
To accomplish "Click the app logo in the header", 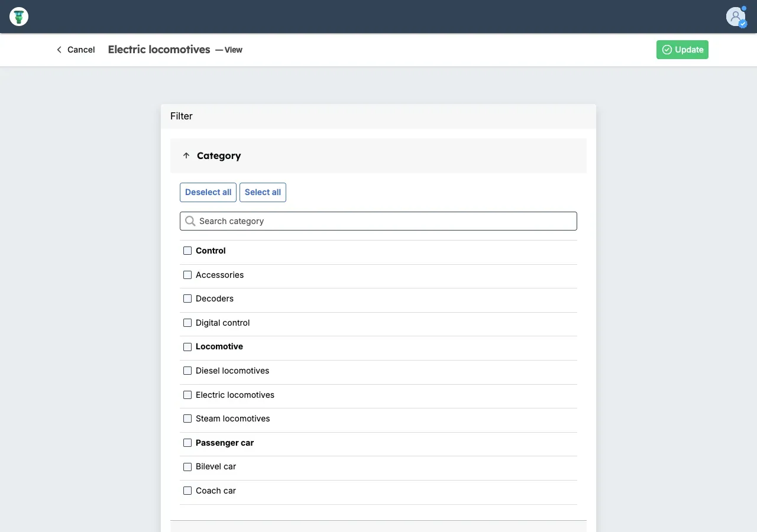I will click(19, 17).
